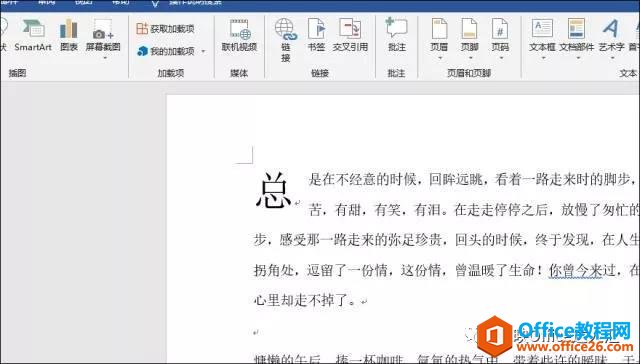The height and width of the screenshot is (364, 640).
Task: Insert a SmartArt graphic
Action: tap(33, 36)
